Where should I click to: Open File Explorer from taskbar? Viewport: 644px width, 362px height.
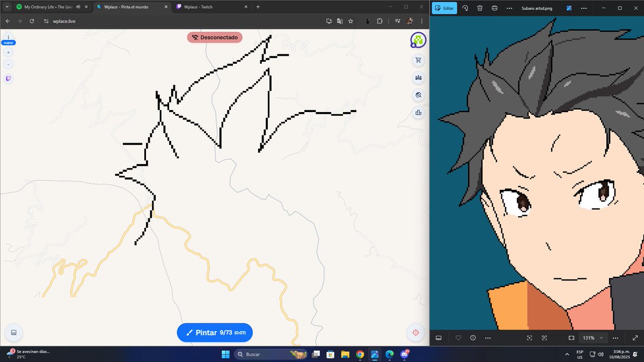click(x=345, y=354)
